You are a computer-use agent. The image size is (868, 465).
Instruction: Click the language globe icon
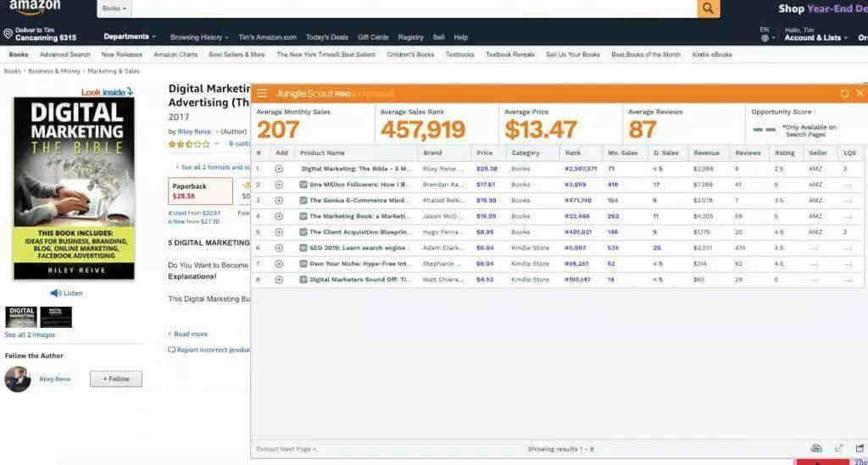(x=765, y=38)
